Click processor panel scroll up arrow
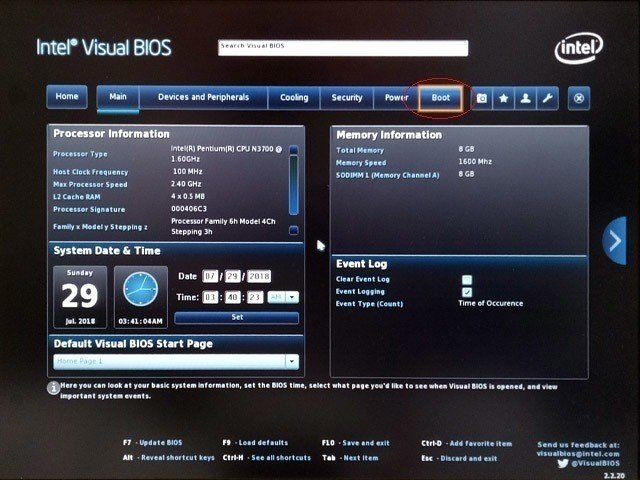Screen dimensions: 640x480 [293, 150]
